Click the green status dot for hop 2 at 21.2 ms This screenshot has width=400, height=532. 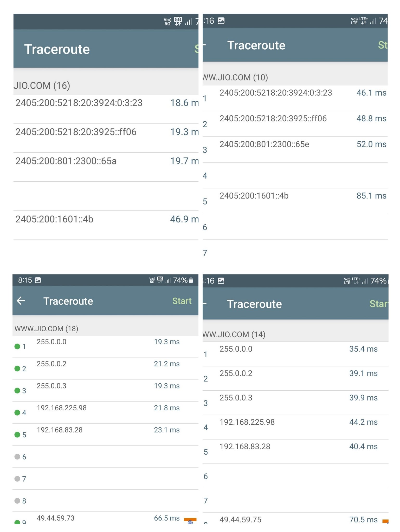(17, 368)
